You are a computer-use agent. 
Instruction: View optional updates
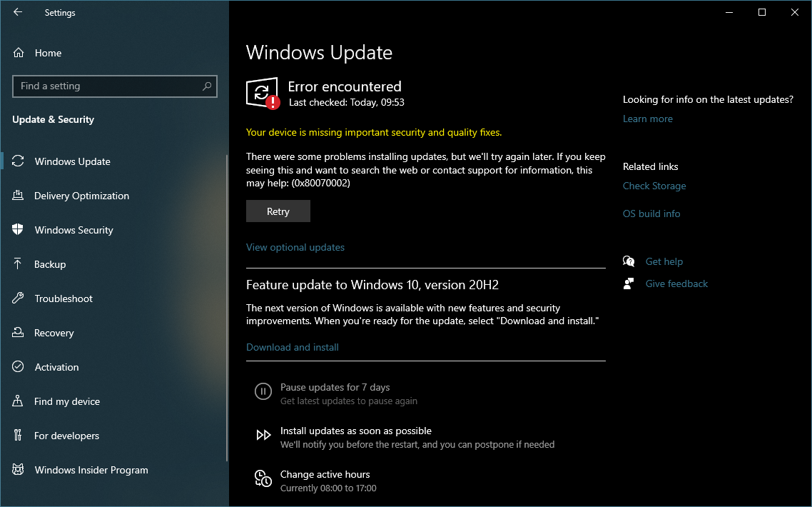pyautogui.click(x=295, y=247)
